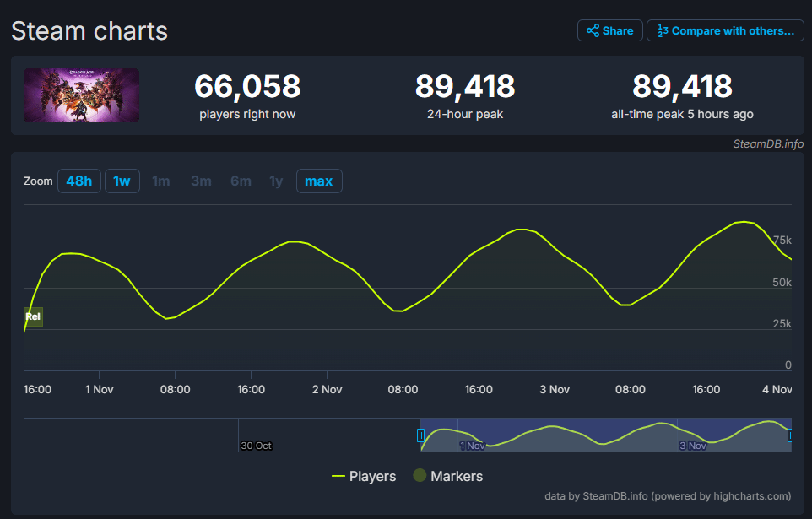Toggle the Markers series in legend
The image size is (812, 519).
coord(448,475)
